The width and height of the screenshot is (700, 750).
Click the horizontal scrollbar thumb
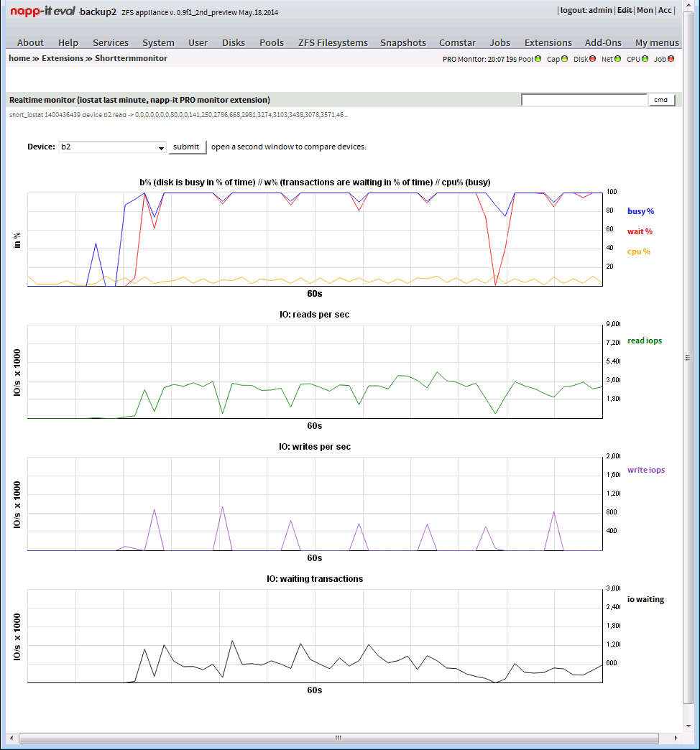pos(339,738)
